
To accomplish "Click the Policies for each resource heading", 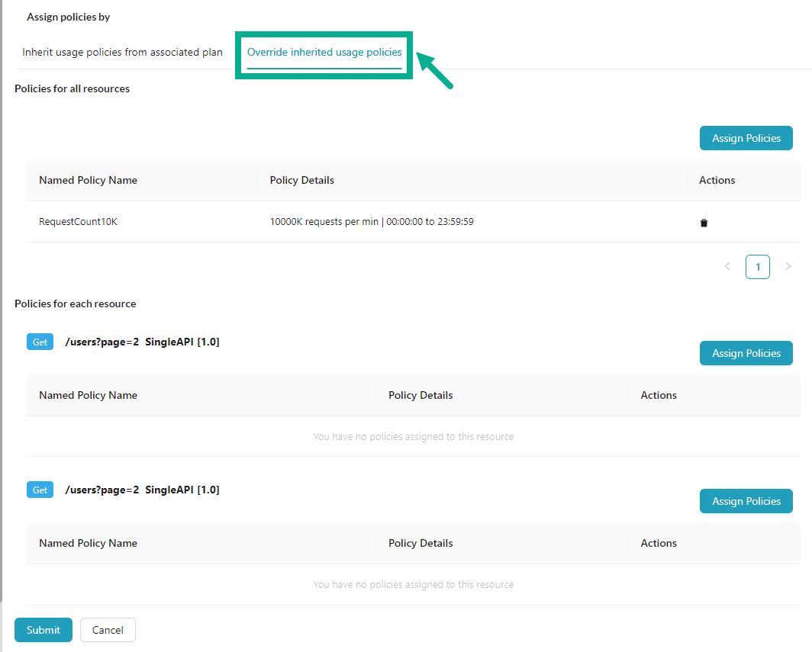I will click(x=75, y=304).
